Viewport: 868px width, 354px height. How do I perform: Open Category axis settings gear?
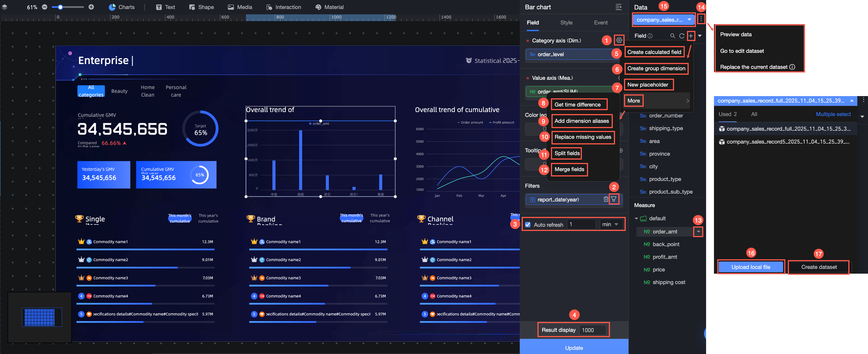[x=619, y=40]
